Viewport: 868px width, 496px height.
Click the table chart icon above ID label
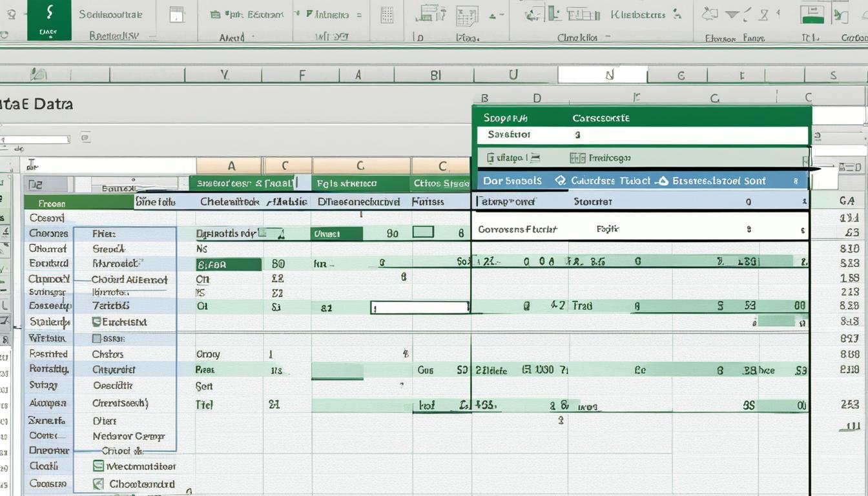coord(430,14)
